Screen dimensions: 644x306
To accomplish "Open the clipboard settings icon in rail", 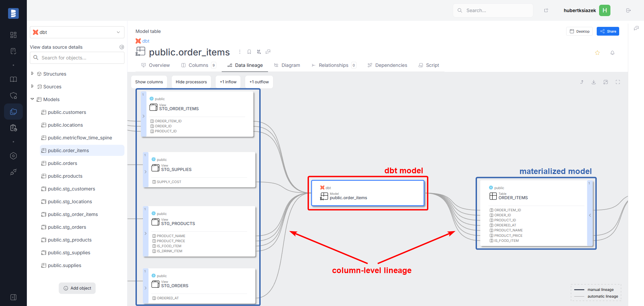I will [x=13, y=128].
